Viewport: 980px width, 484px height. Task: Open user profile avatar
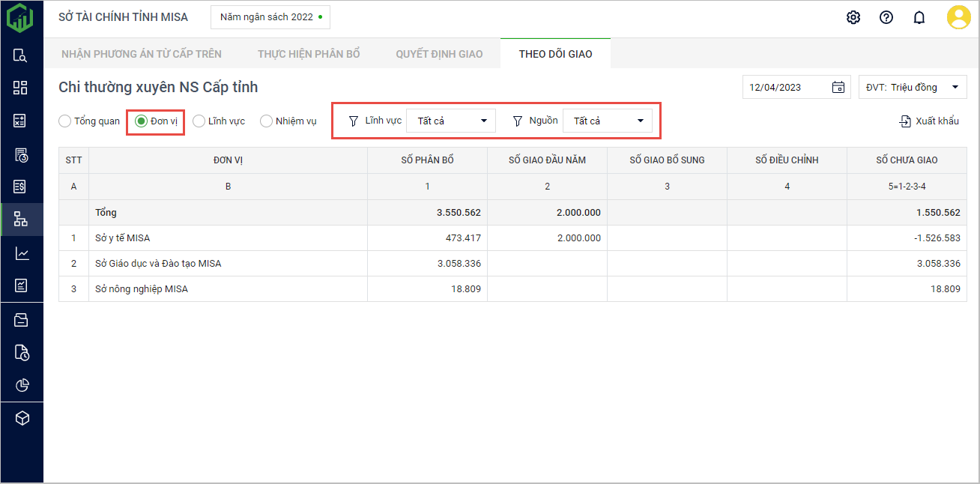pos(958,17)
